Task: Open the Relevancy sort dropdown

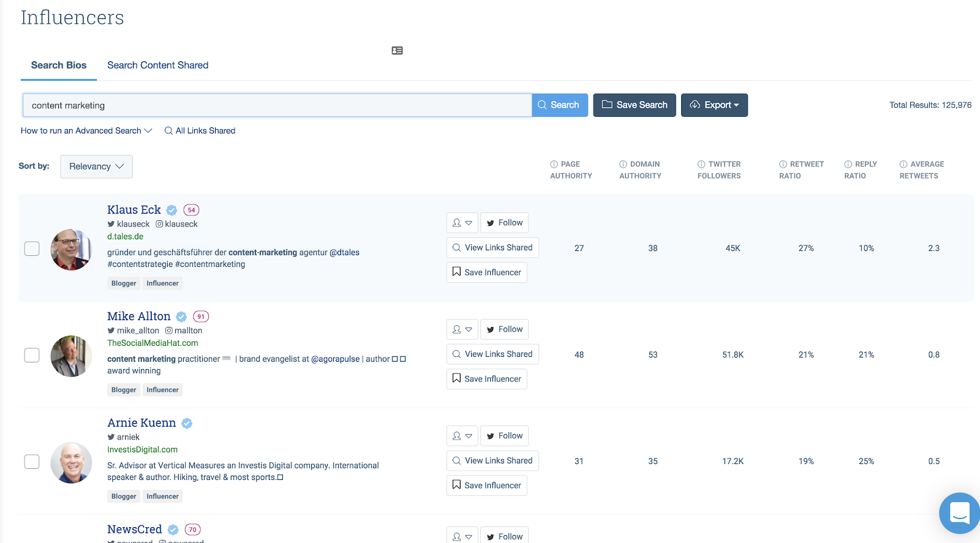Action: [96, 167]
